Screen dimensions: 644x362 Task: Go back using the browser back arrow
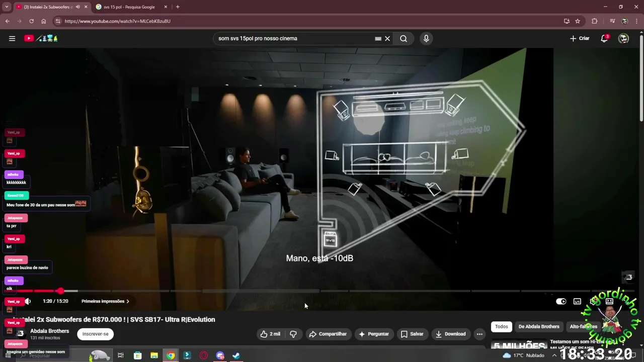coord(7,21)
